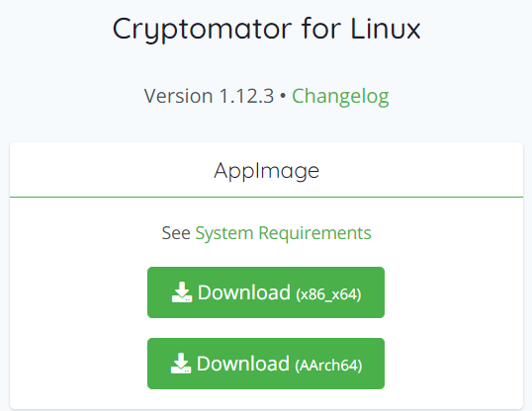Click the word Linux in the page title
Viewport: 532px width, 411px height.
tap(385, 29)
